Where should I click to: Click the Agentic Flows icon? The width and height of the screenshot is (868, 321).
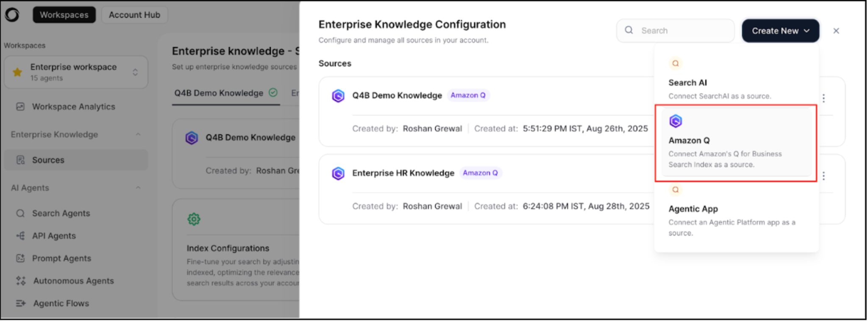click(x=21, y=303)
